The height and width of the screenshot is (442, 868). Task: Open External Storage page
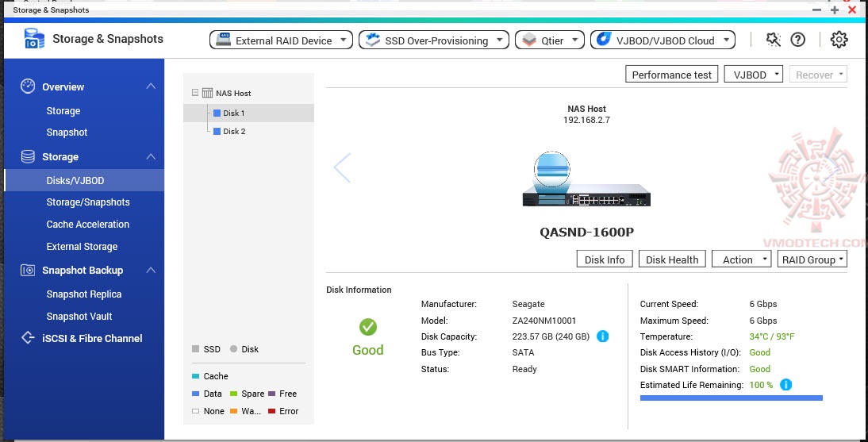coord(82,247)
